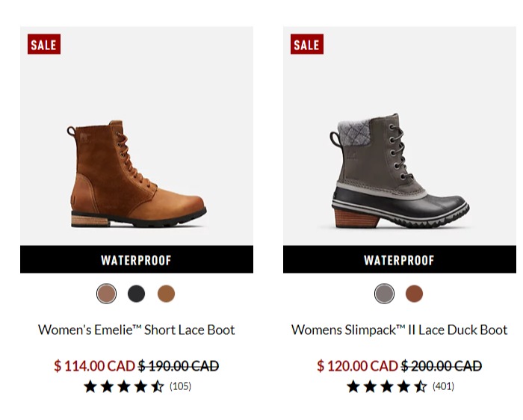
Task: Open Womens Slimpack II Lace Duck Boot link
Action: [x=399, y=330]
